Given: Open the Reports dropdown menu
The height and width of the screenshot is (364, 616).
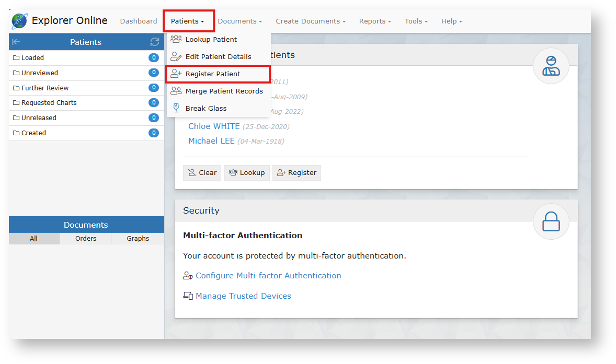Looking at the screenshot, I should click(375, 21).
